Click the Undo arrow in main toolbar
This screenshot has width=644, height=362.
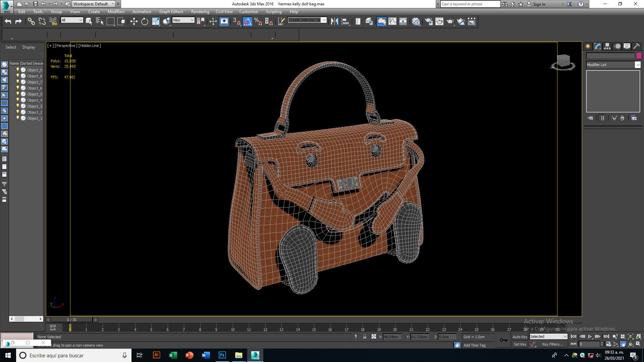8,21
